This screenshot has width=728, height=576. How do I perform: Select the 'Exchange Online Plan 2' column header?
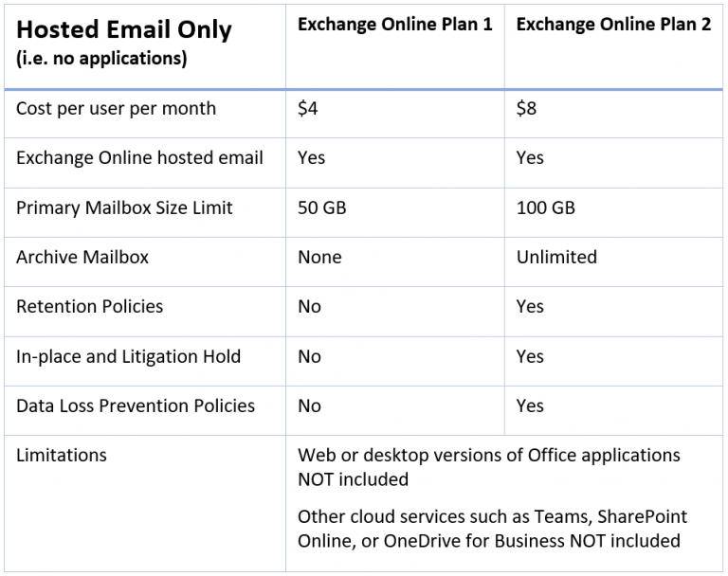coord(613,25)
